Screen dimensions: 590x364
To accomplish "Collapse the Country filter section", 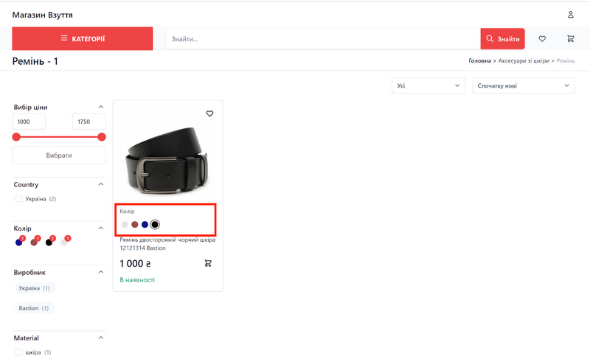I will click(x=101, y=184).
